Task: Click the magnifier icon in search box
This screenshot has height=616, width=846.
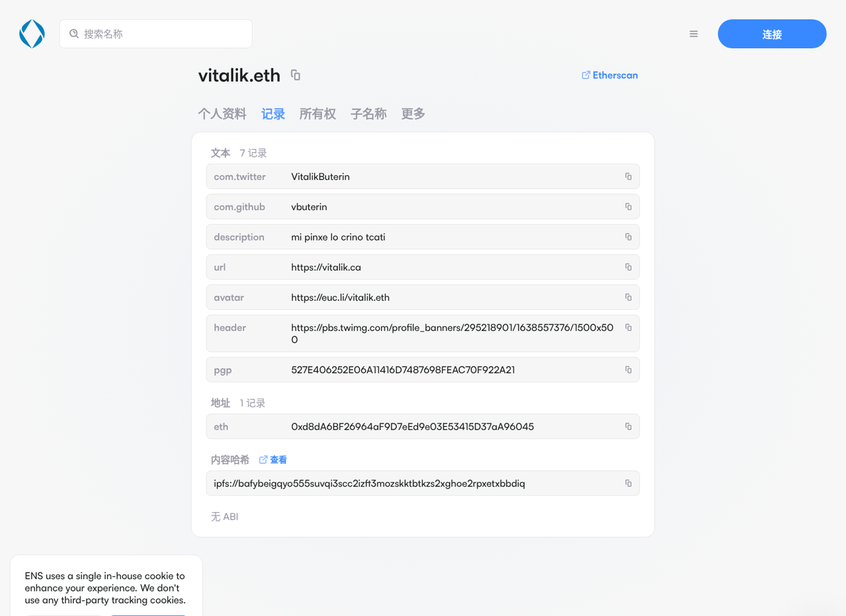Action: [74, 34]
